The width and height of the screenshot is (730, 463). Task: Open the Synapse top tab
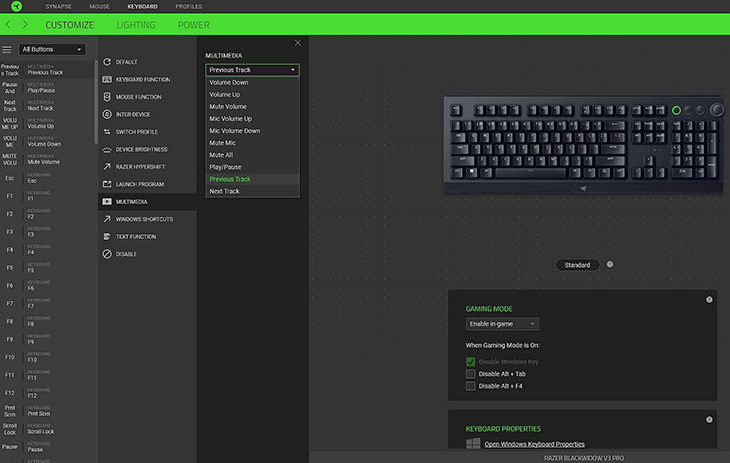pyautogui.click(x=58, y=7)
